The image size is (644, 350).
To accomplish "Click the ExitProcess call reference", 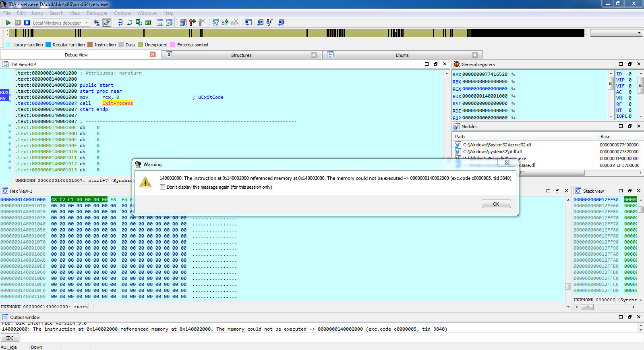I will pyautogui.click(x=118, y=103).
